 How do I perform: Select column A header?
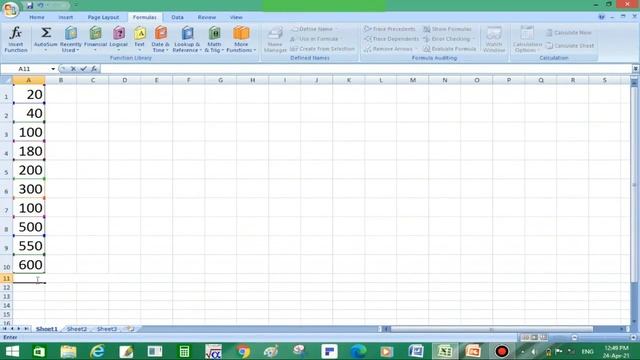click(29, 80)
